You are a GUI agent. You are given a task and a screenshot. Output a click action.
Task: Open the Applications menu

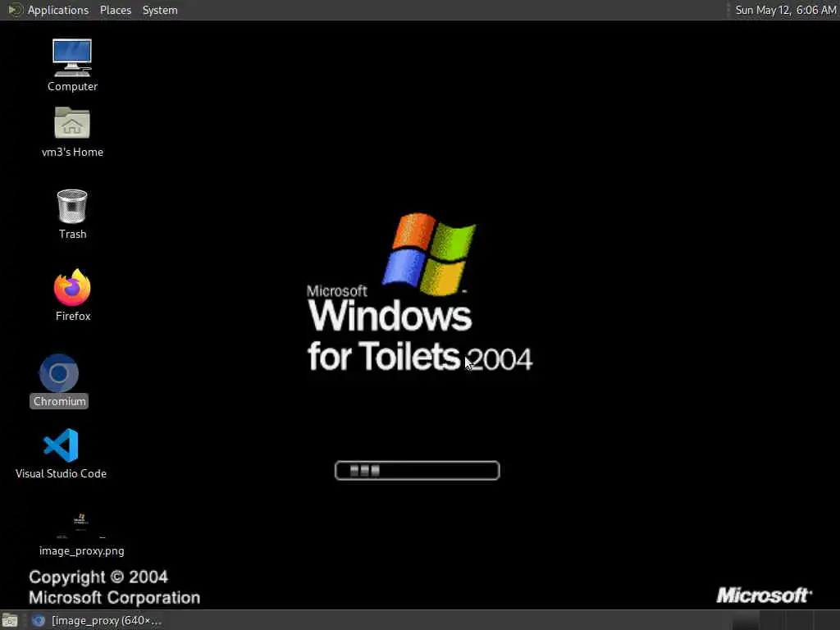click(x=48, y=10)
